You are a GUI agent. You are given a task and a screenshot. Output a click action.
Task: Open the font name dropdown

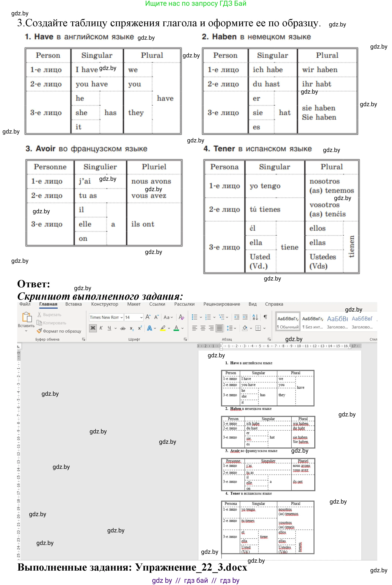(x=122, y=317)
